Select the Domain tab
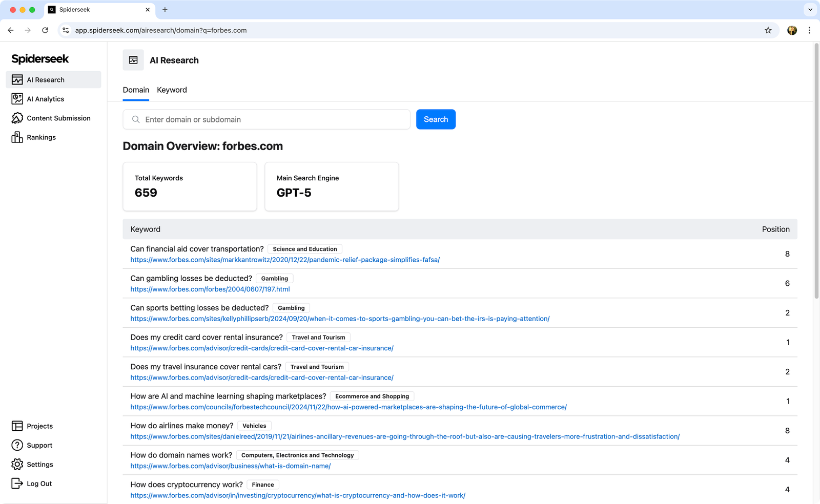 [136, 90]
